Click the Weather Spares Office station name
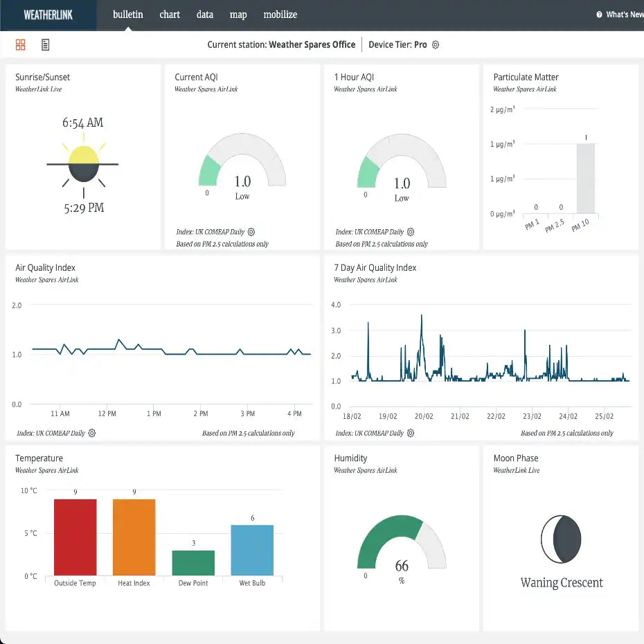Screen dimensions: 644x644 coord(312,45)
